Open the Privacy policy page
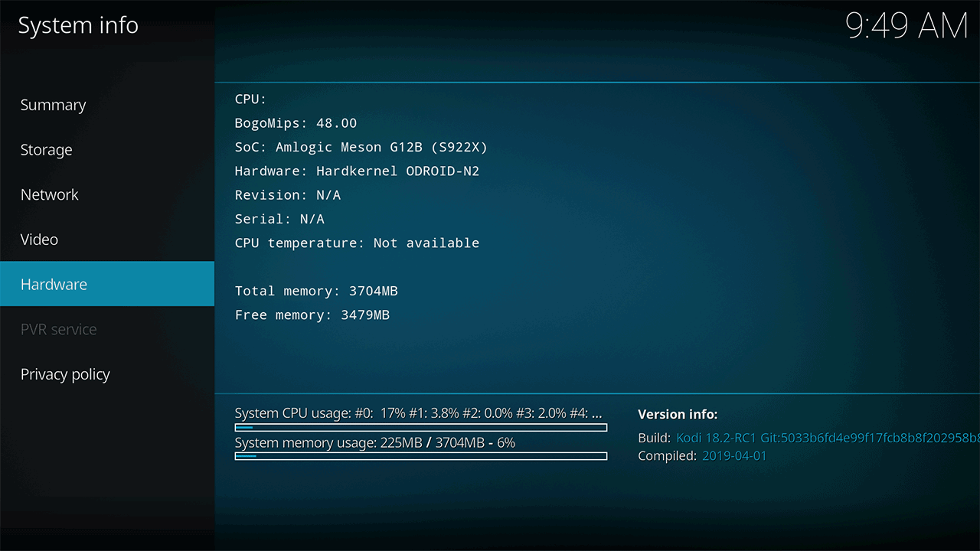Viewport: 980px width, 551px height. tap(66, 374)
